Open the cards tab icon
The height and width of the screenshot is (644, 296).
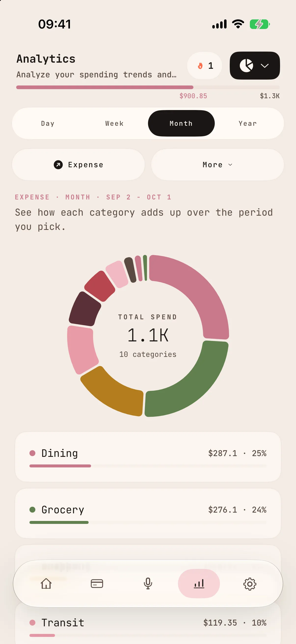[x=97, y=584]
